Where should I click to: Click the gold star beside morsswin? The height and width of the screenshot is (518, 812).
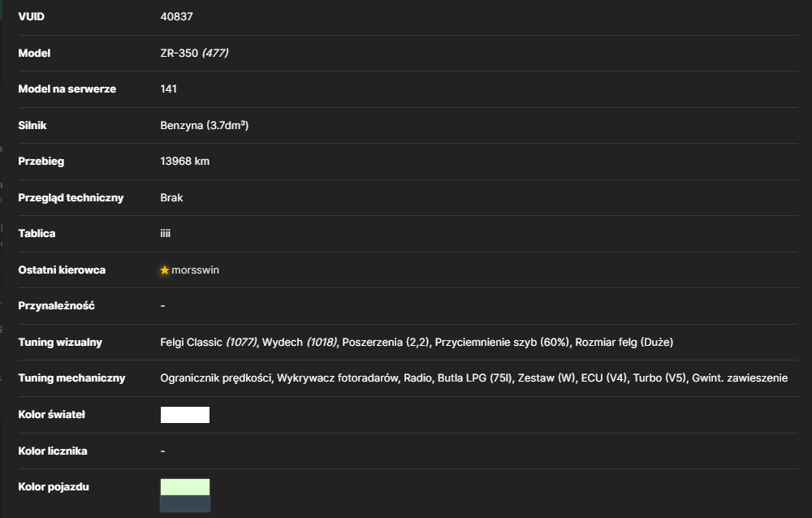pos(165,270)
